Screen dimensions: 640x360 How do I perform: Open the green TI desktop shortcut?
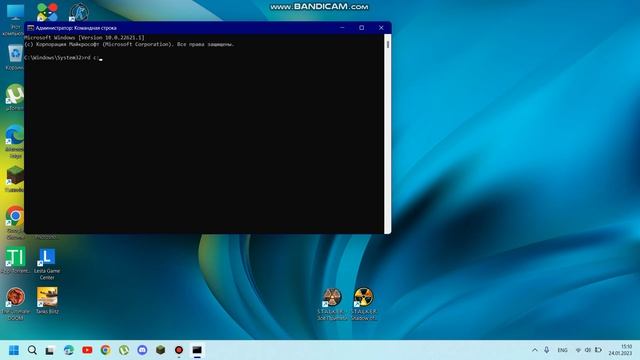15,257
